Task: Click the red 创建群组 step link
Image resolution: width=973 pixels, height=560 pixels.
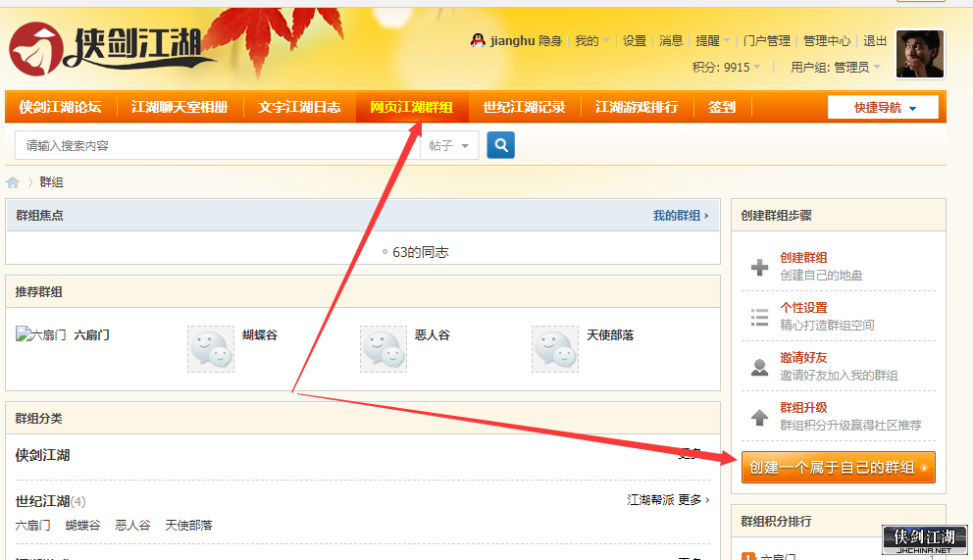Action: (803, 258)
